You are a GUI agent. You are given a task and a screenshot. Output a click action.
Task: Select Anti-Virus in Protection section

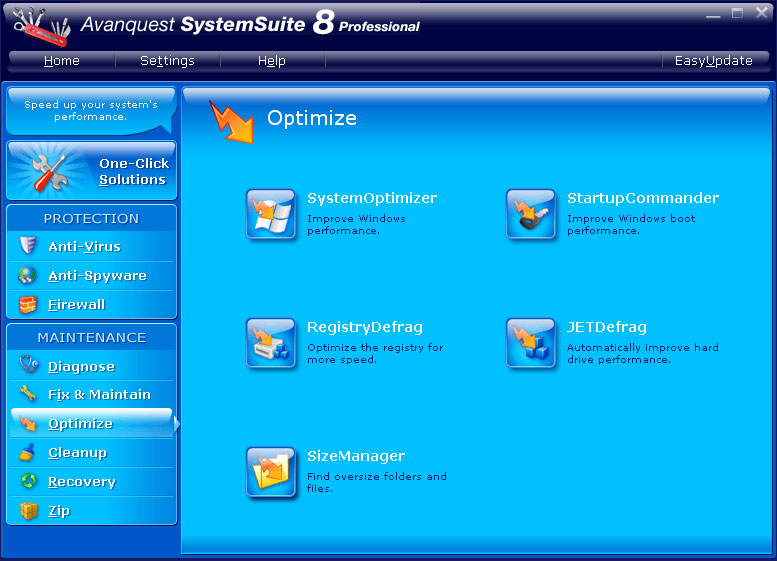click(x=92, y=246)
